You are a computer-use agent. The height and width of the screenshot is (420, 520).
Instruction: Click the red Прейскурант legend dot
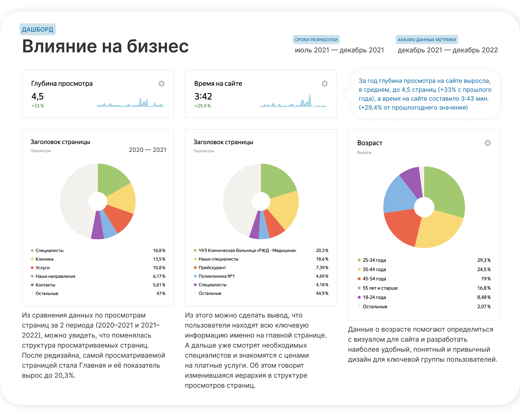195,268
